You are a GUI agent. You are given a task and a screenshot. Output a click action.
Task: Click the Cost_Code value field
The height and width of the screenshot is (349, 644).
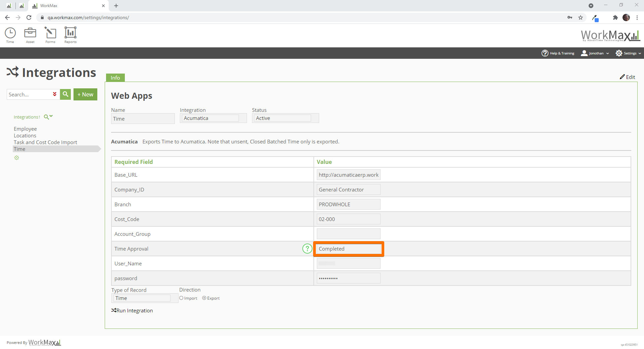point(348,219)
